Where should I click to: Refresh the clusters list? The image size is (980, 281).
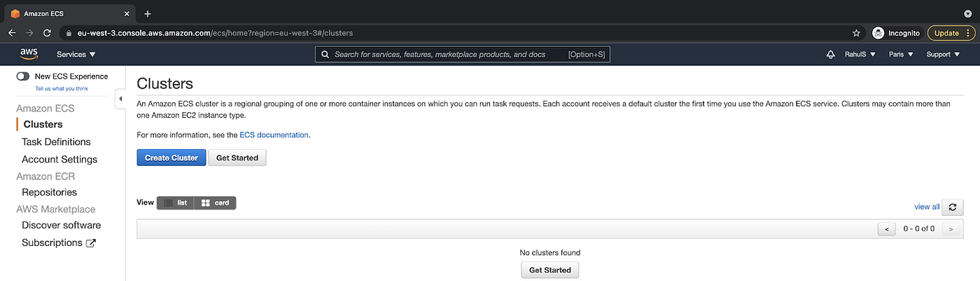952,207
